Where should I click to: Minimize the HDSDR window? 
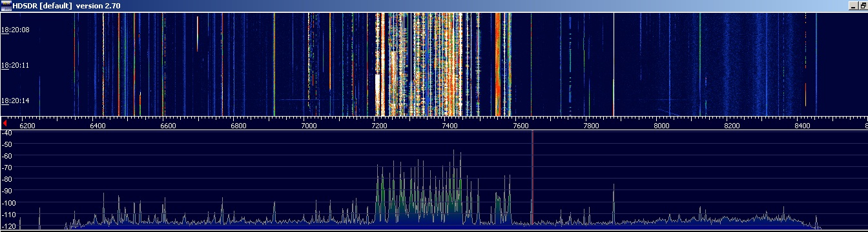[854, 5]
